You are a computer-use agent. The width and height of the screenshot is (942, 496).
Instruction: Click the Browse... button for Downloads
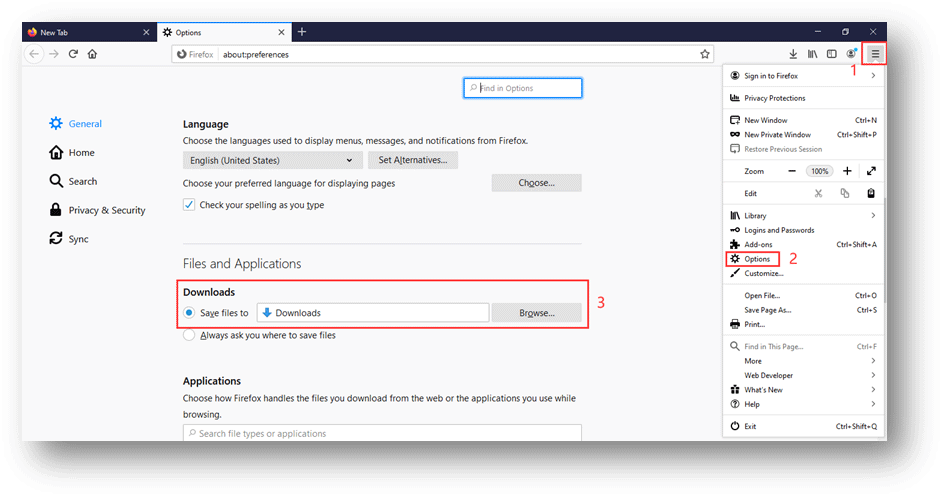(x=536, y=313)
